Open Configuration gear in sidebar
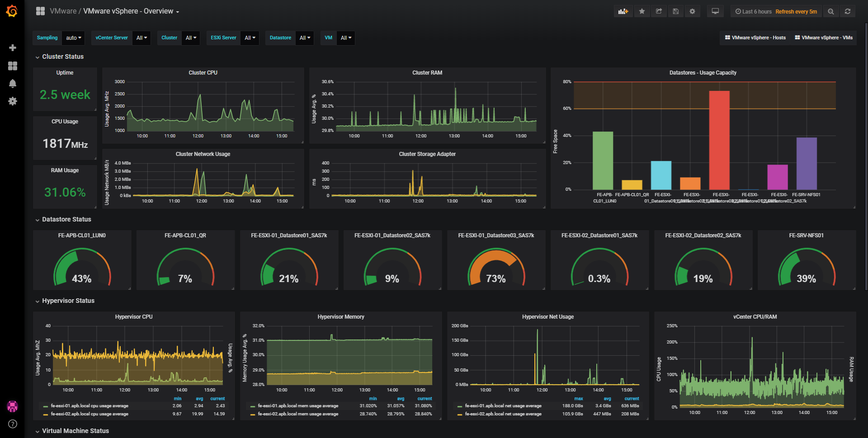The height and width of the screenshot is (438, 868). (x=13, y=101)
